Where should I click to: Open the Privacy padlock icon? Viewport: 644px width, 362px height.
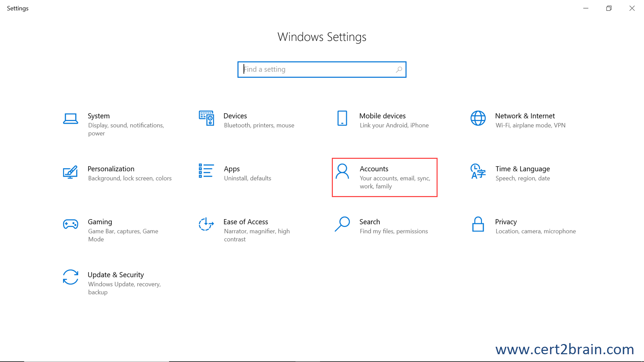[478, 224]
